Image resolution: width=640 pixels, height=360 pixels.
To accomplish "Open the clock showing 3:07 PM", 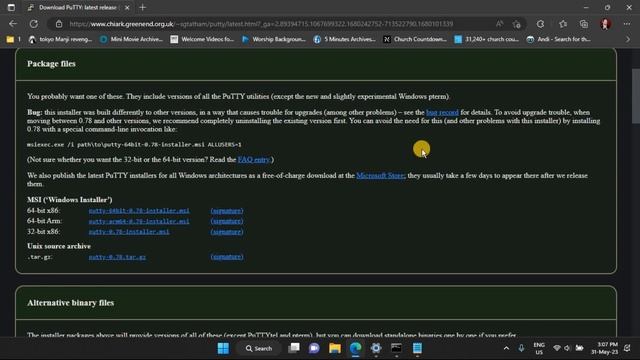I will click(x=604, y=348).
